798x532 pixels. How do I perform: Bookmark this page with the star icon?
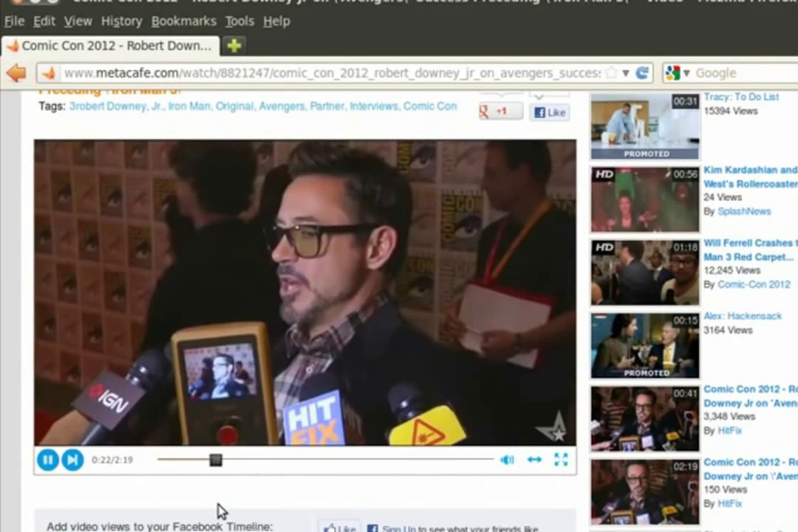pyautogui.click(x=611, y=73)
